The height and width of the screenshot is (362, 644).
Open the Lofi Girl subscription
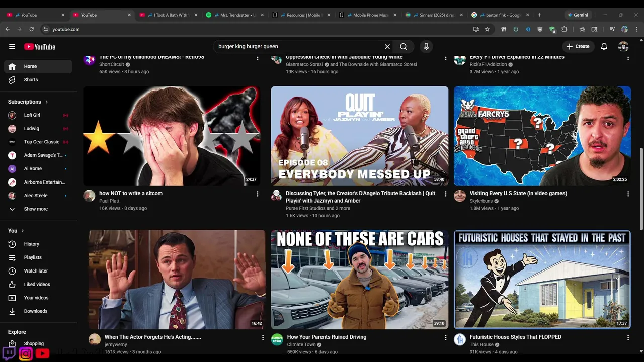39,115
